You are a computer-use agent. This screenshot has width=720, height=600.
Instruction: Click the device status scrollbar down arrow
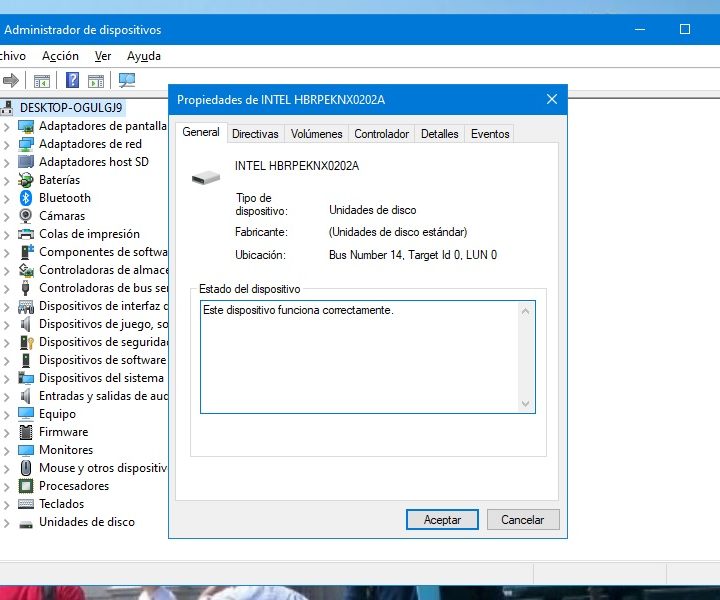[525, 404]
